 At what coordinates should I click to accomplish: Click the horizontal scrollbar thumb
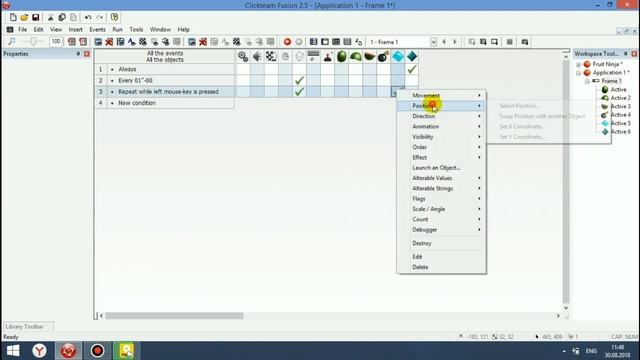174,316
